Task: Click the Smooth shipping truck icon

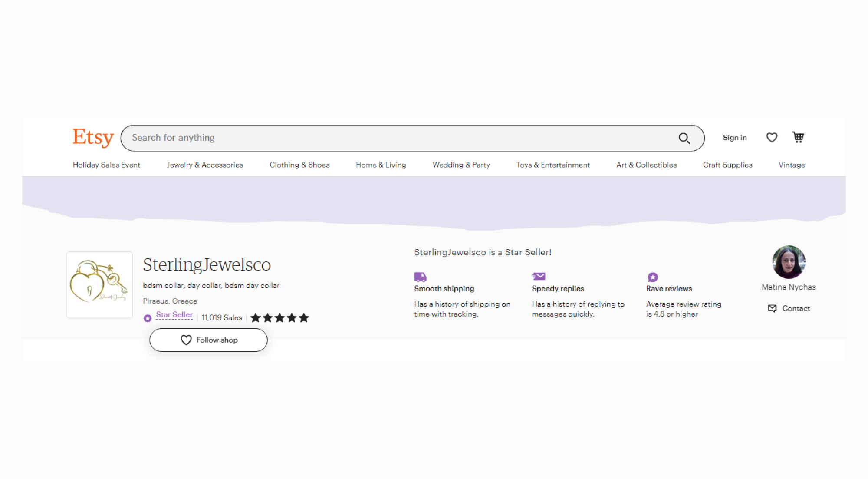Action: coord(420,277)
